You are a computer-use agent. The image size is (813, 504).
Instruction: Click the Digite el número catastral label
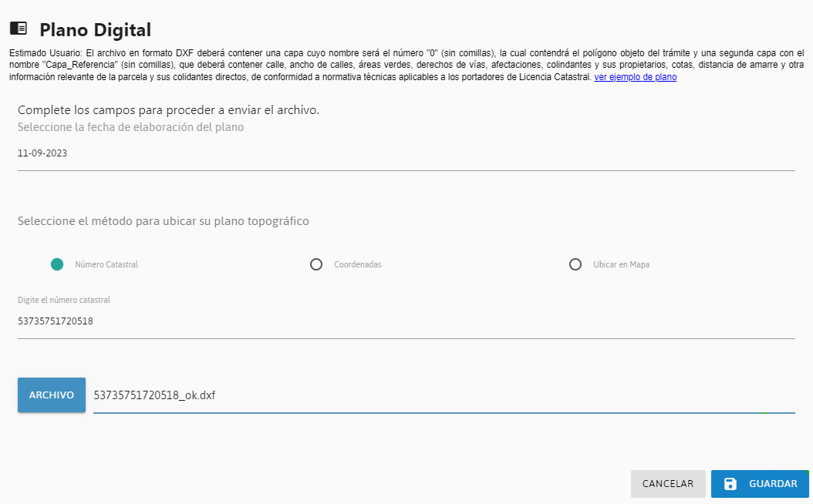coord(64,300)
